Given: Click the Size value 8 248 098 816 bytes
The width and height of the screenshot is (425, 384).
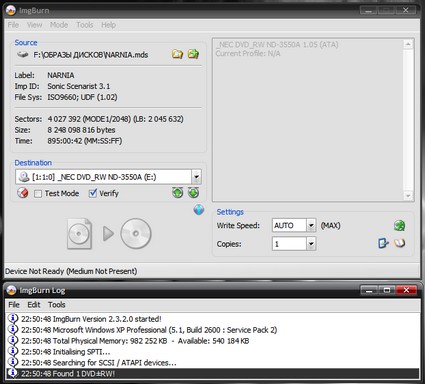Looking at the screenshot, I should [x=81, y=130].
